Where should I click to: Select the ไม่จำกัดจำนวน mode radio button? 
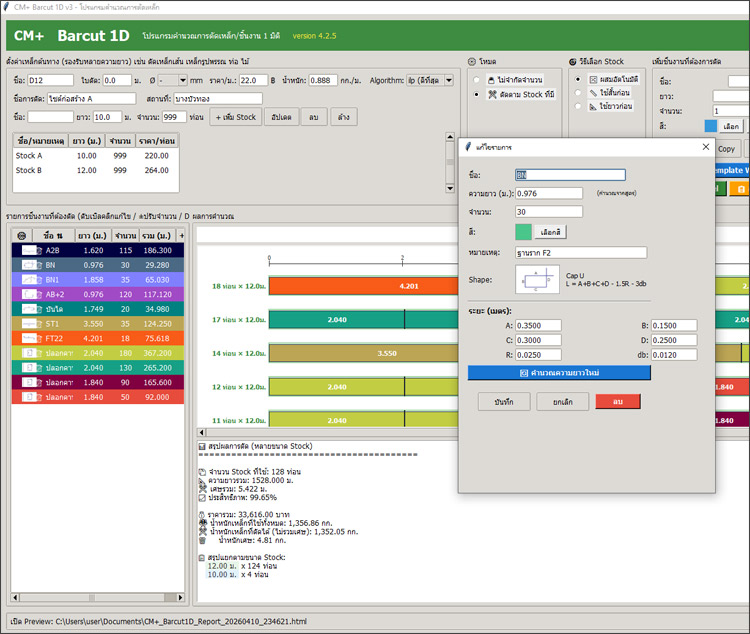[477, 79]
